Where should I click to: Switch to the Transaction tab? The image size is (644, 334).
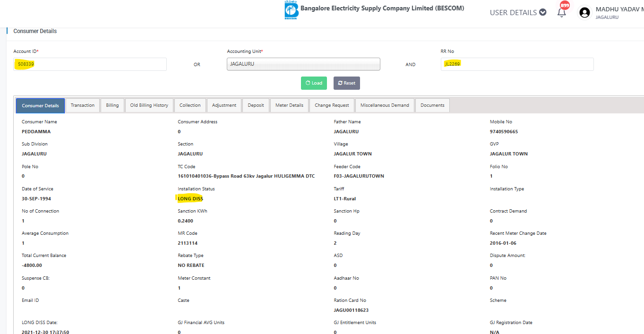83,105
